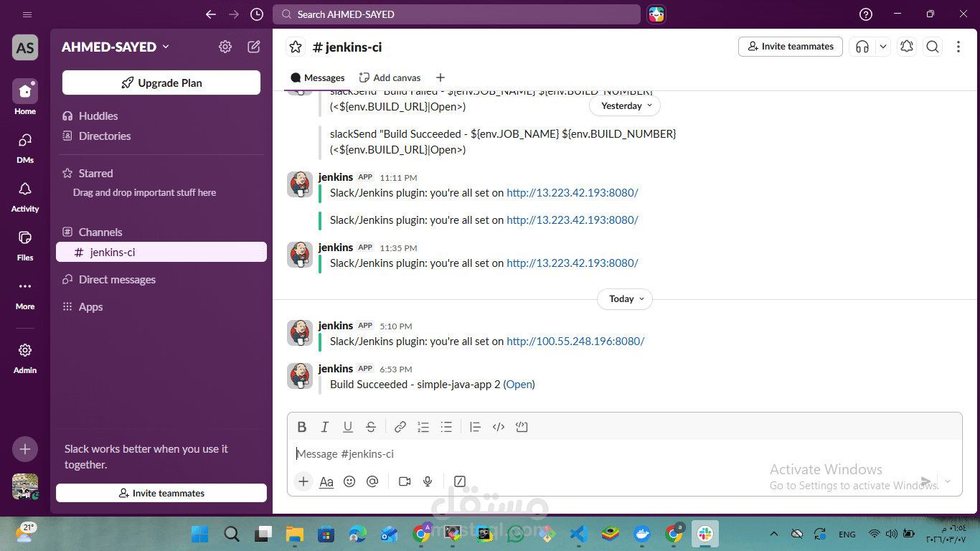Click Invite teammates in the channel header
Screen dimensions: 980x551
[791, 47]
